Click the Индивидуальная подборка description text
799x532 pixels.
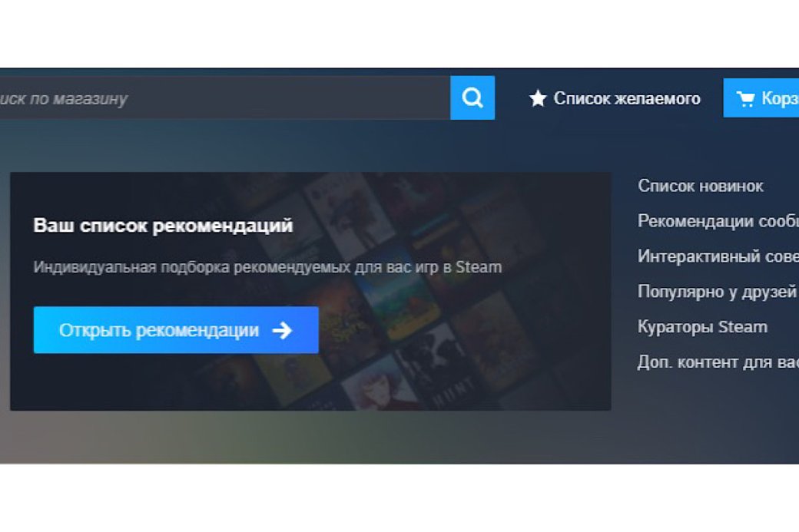click(x=267, y=267)
